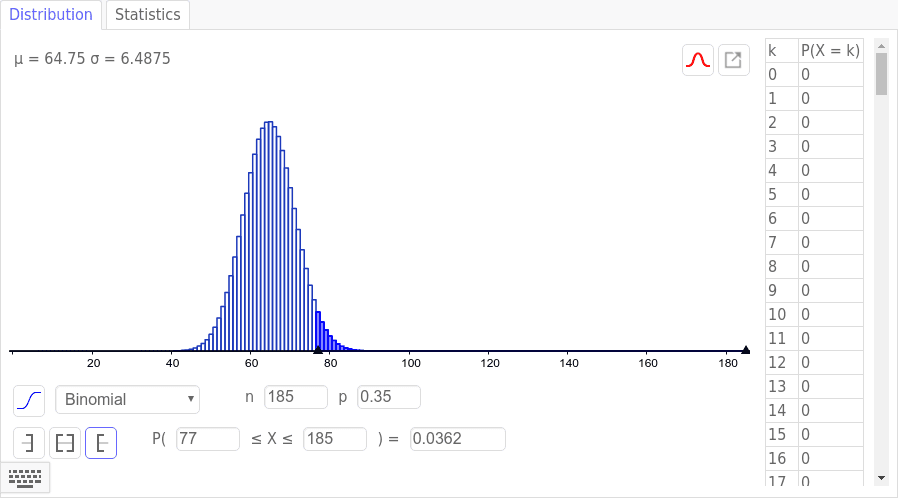The width and height of the screenshot is (900, 500).
Task: Switch to the Statistics tab
Action: tap(148, 14)
